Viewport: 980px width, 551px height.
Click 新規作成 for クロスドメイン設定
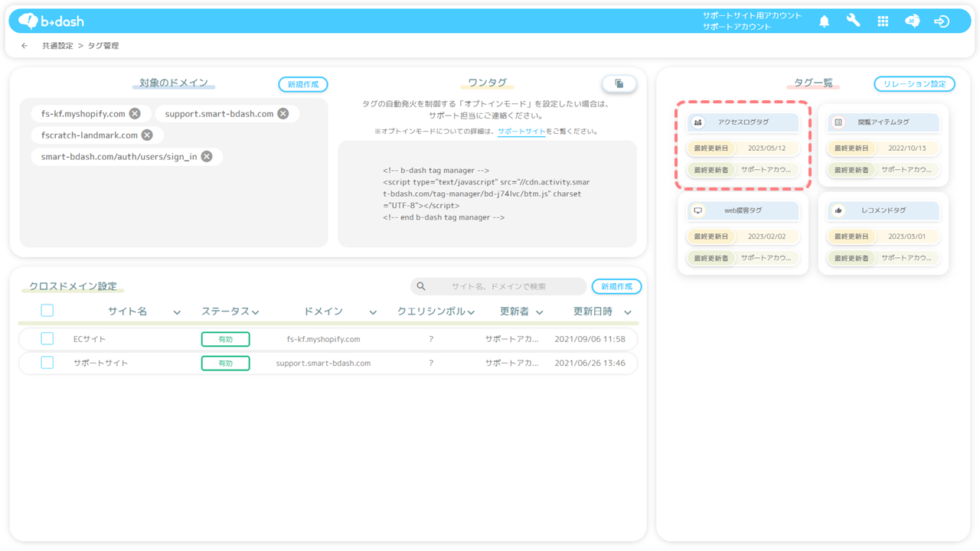coord(616,286)
